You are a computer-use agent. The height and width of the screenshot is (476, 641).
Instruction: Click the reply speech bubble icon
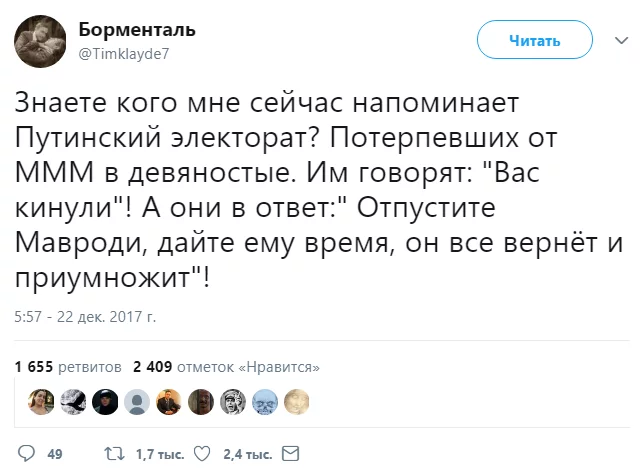coord(27,453)
